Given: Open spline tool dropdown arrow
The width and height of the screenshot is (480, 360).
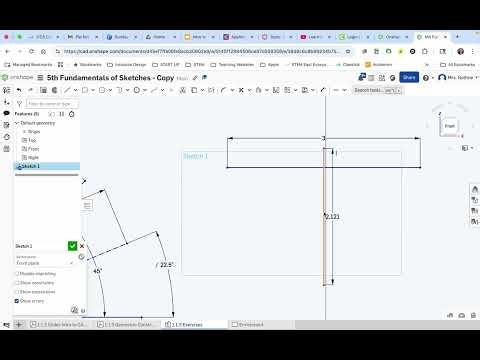Looking at the screenshot, I should coord(162,90).
